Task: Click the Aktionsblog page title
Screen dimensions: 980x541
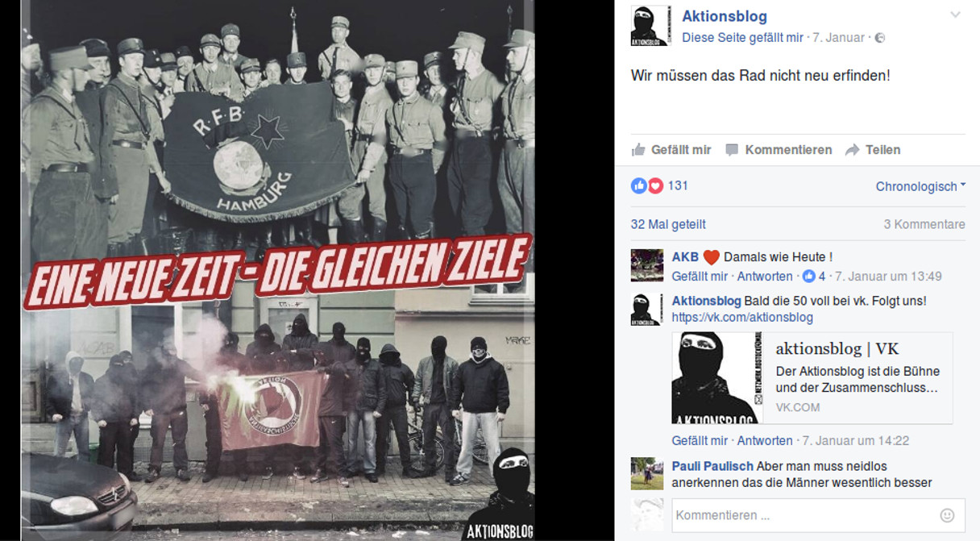Action: (725, 16)
